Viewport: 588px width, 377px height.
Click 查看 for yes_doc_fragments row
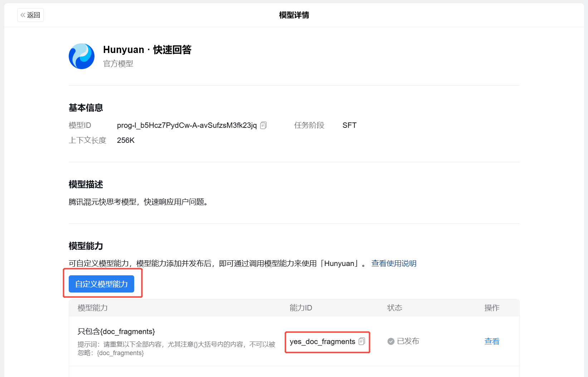[492, 342]
